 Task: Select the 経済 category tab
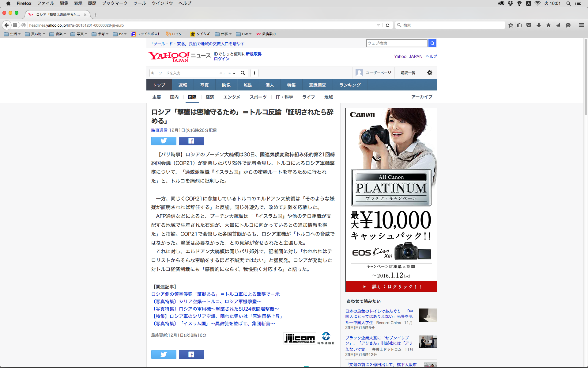210,97
